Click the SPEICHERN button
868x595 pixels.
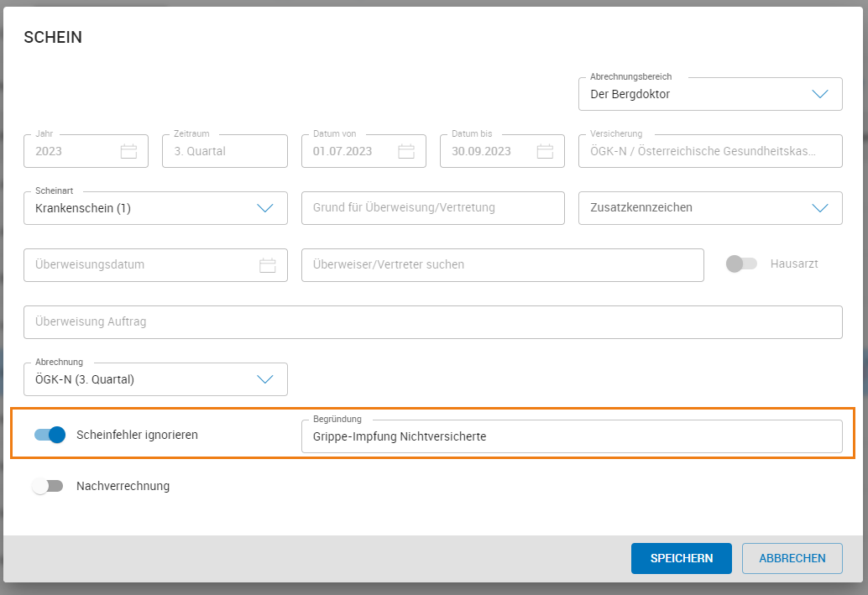[x=682, y=558]
